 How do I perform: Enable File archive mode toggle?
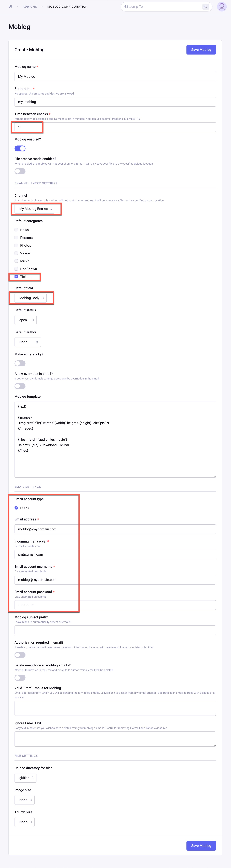(x=20, y=171)
